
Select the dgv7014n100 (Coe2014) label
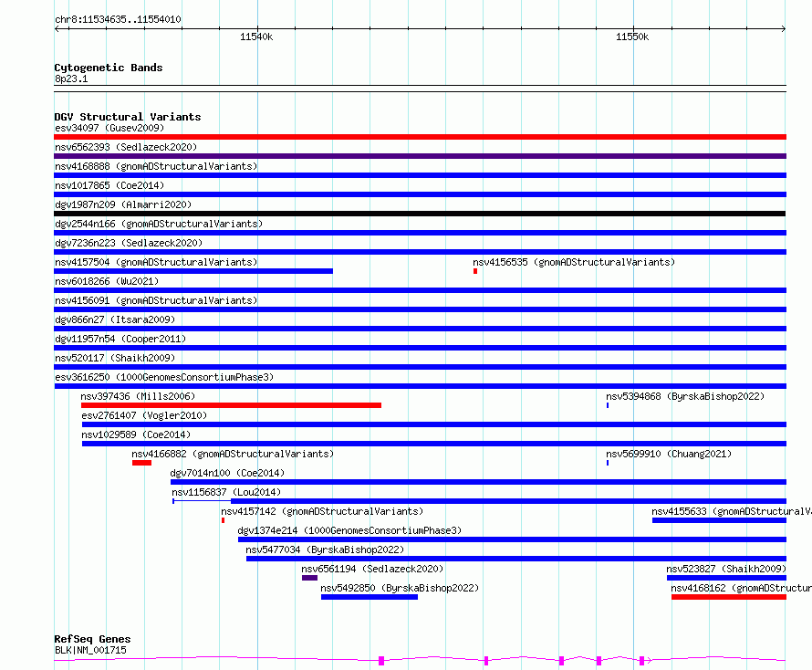(227, 473)
